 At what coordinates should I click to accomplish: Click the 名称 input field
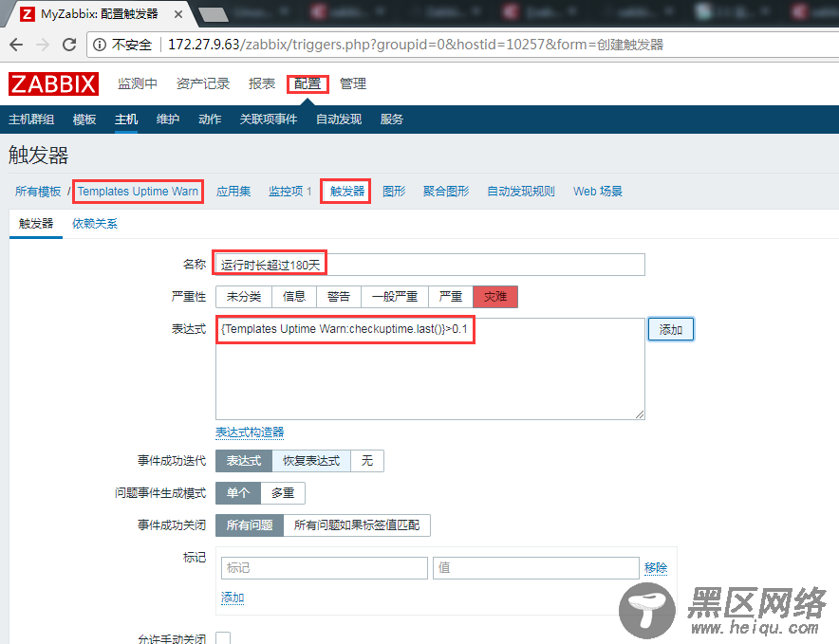430,265
